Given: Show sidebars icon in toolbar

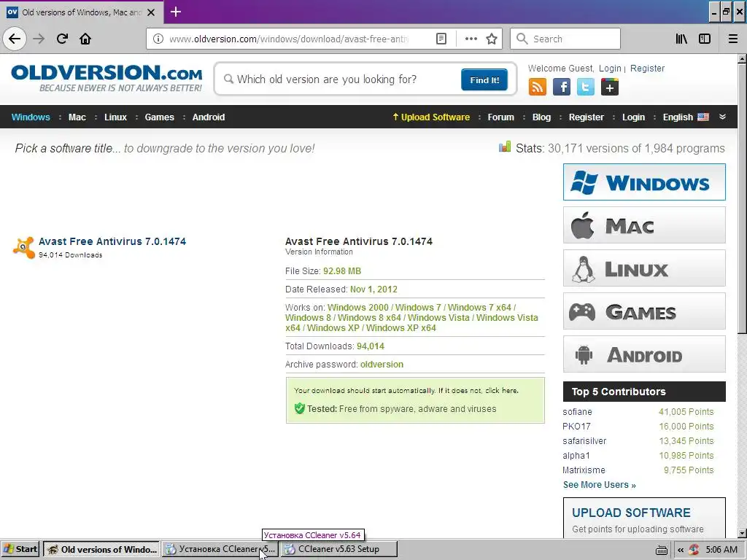Looking at the screenshot, I should [705, 39].
